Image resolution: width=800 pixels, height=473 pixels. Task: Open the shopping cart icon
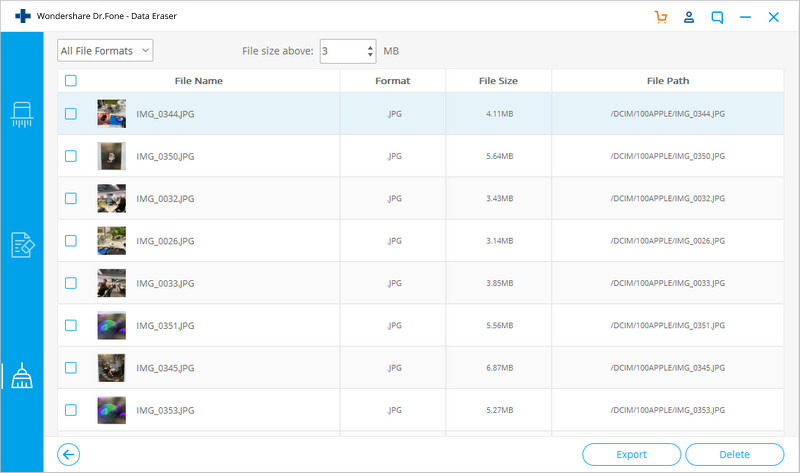point(661,17)
